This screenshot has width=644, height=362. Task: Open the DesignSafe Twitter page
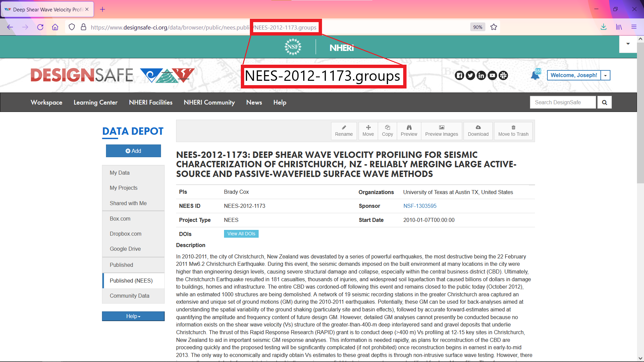tap(470, 75)
